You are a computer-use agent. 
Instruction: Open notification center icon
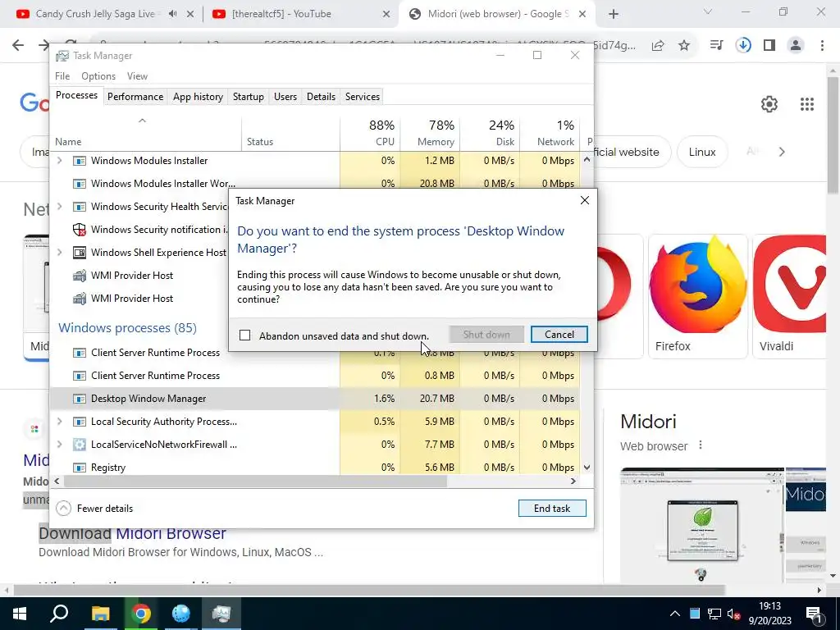pos(814,614)
